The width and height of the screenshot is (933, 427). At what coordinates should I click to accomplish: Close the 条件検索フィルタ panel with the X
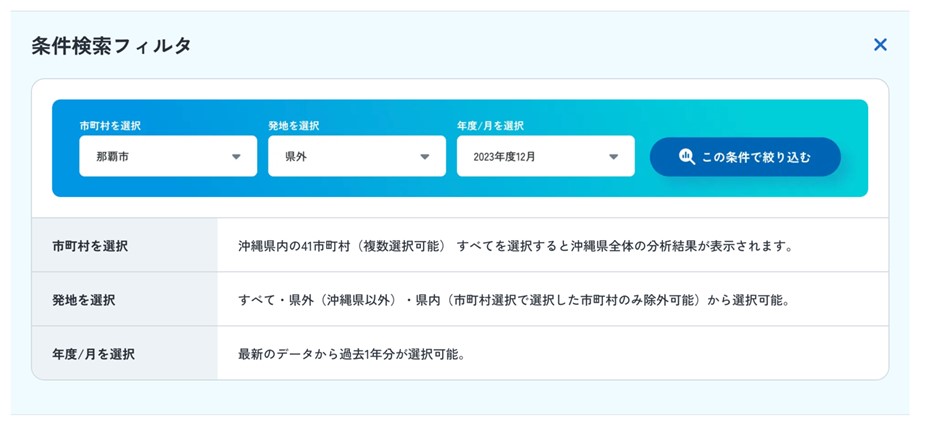pyautogui.click(x=880, y=45)
